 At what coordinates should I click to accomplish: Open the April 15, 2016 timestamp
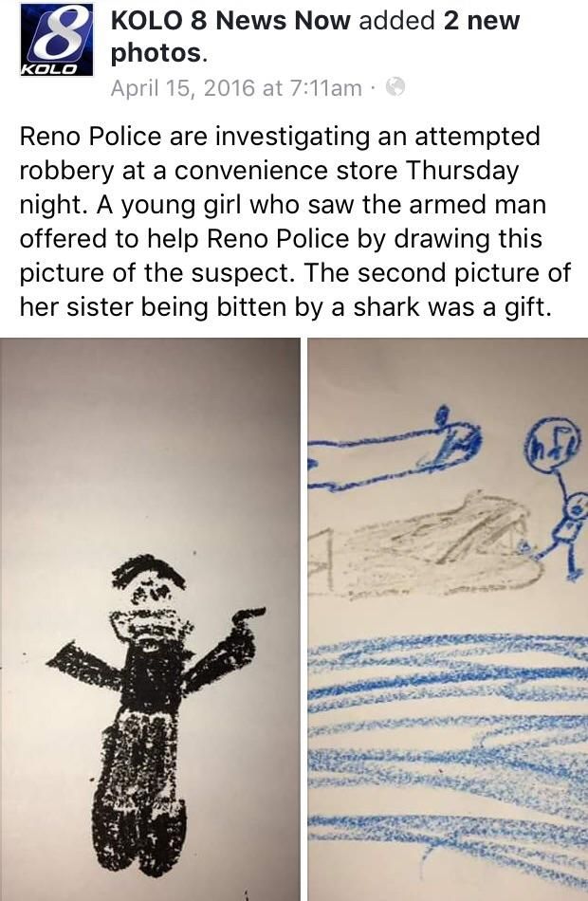[236, 88]
